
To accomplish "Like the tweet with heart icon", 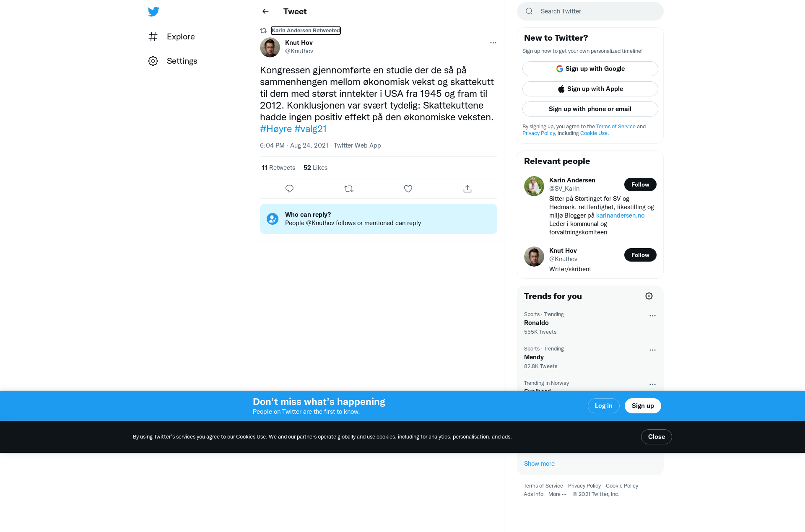I will 408,189.
